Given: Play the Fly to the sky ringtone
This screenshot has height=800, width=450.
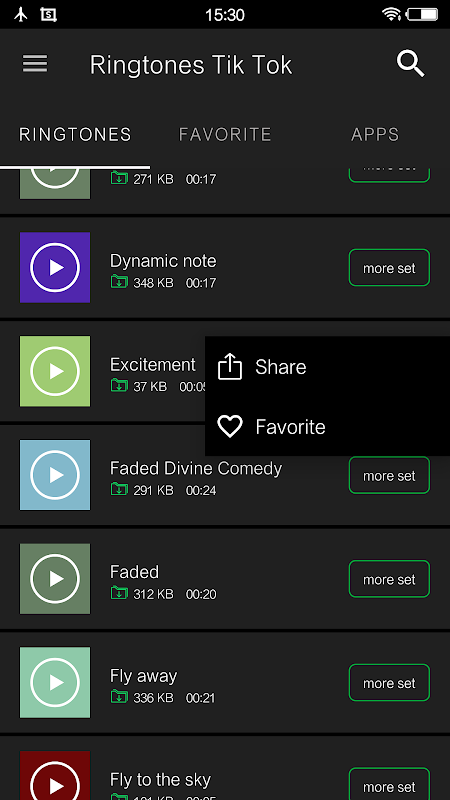Looking at the screenshot, I should point(55,776).
